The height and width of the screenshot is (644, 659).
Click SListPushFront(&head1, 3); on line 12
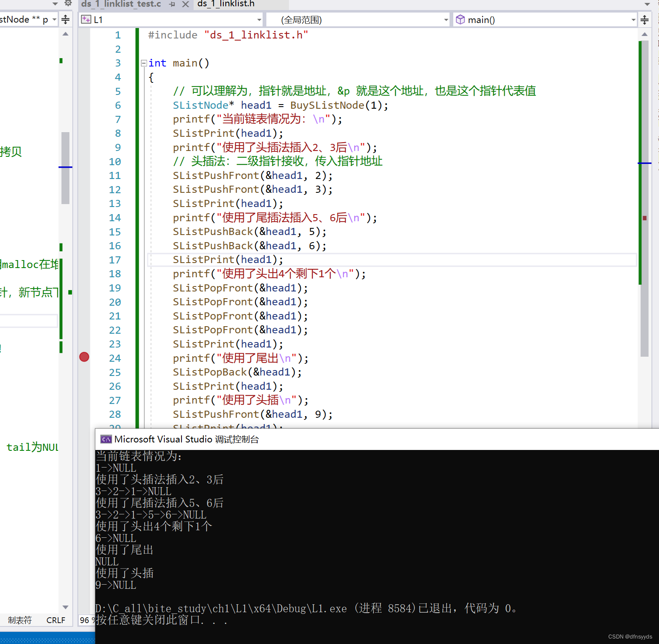(x=253, y=189)
